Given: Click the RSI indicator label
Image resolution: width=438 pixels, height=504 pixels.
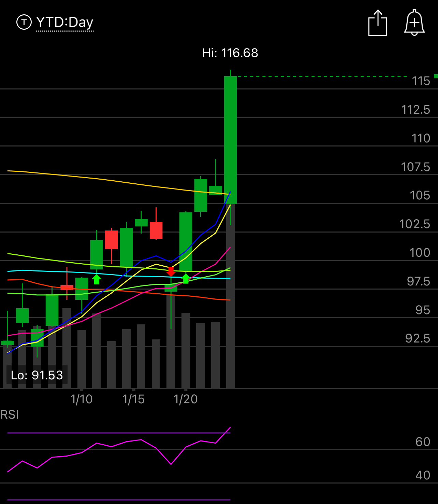Looking at the screenshot, I should click(x=10, y=415).
